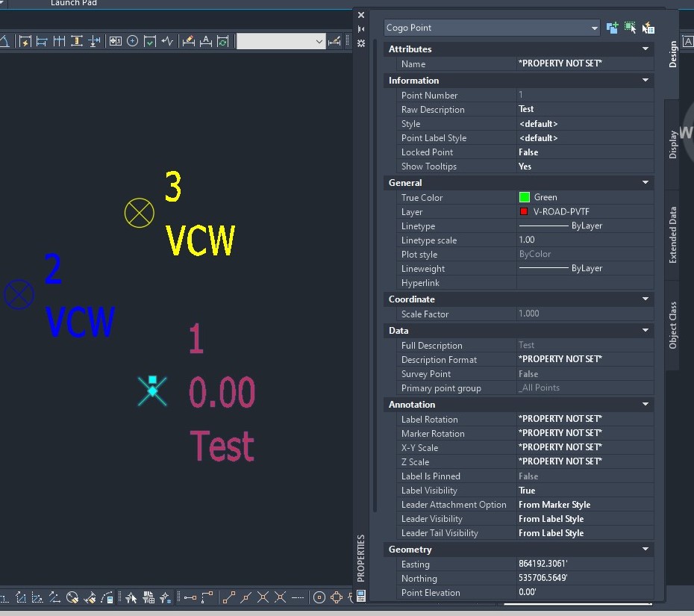
Task: Open the Cogo Point object type dropdown
Action: point(595,27)
